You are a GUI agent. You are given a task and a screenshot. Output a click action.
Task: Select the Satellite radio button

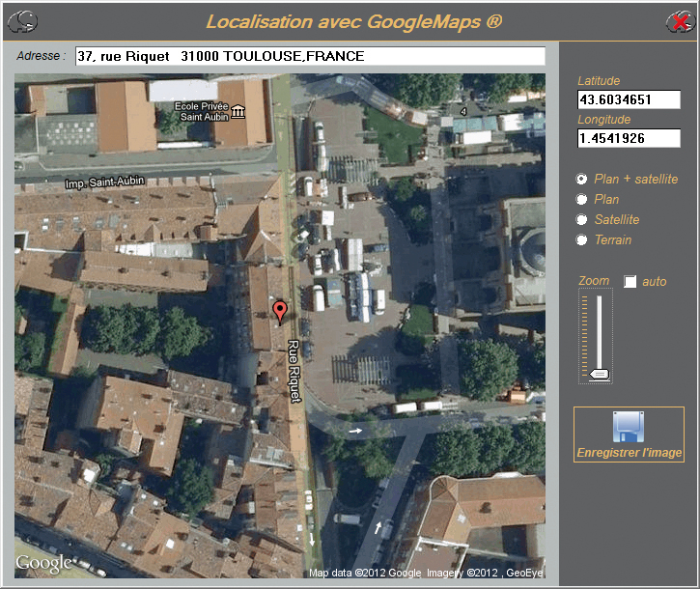(581, 220)
